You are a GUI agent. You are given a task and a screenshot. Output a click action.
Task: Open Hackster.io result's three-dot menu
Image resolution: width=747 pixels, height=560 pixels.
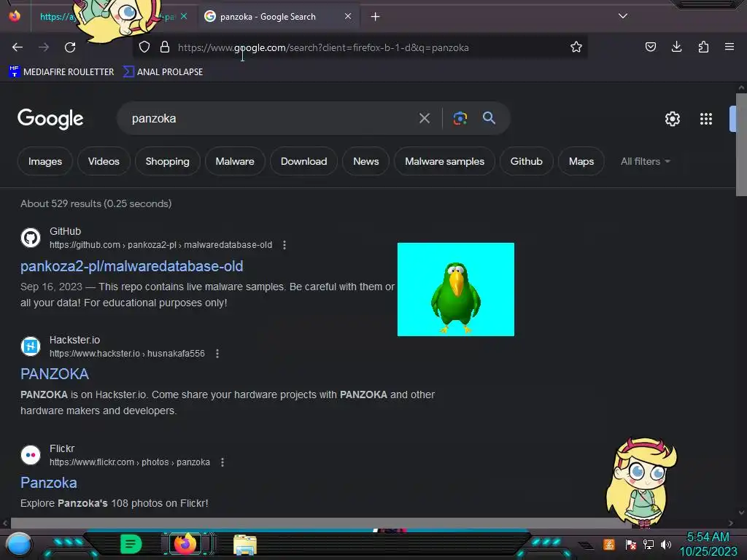(217, 354)
